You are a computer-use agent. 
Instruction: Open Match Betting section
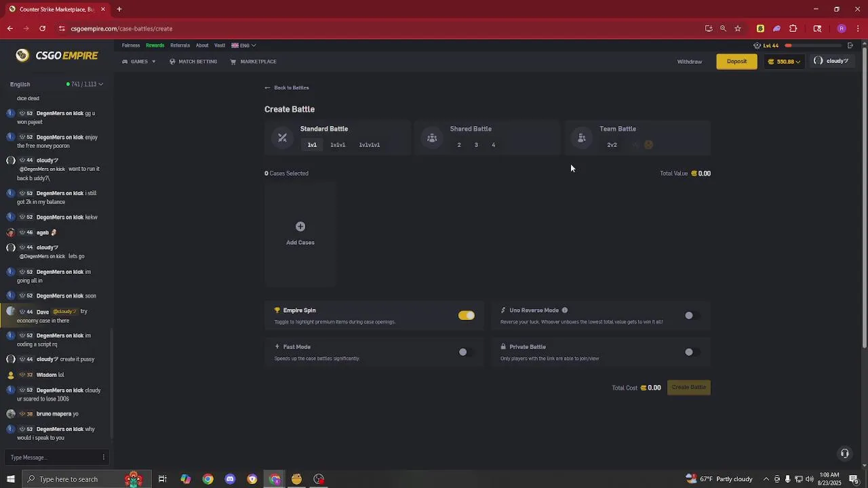[x=193, y=62]
